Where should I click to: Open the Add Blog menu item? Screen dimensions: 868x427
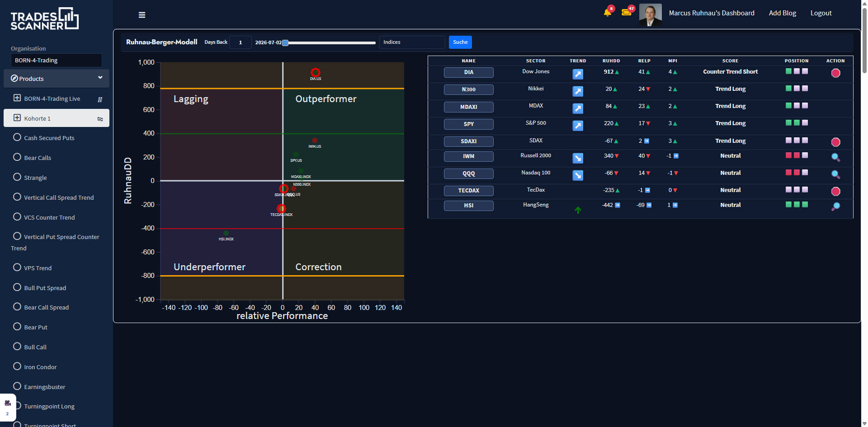[782, 13]
